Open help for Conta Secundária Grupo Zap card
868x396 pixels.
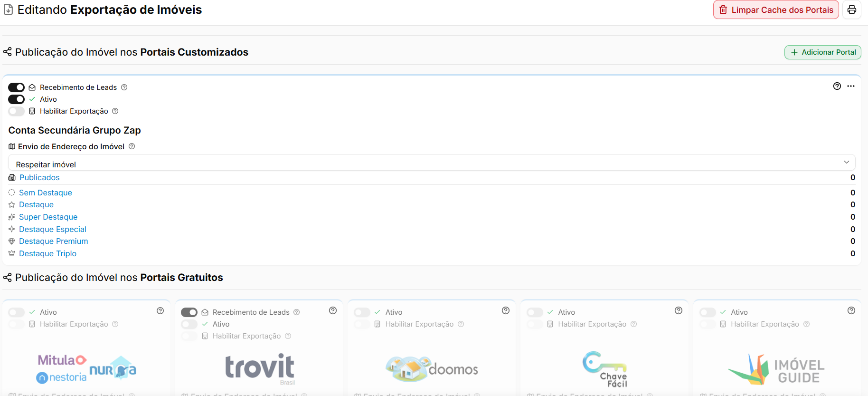click(837, 86)
